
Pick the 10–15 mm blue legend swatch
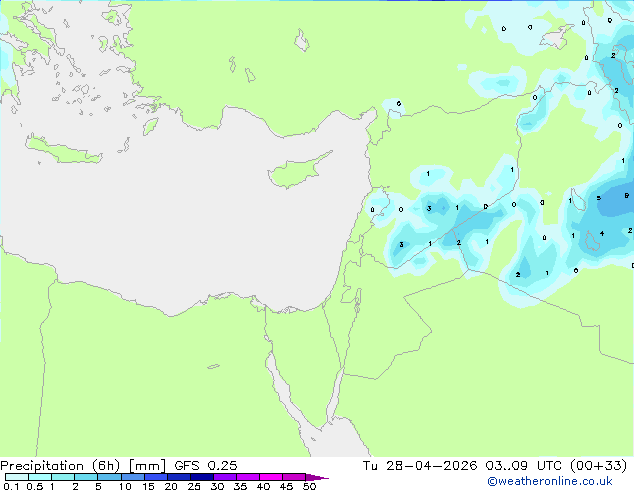[132, 477]
